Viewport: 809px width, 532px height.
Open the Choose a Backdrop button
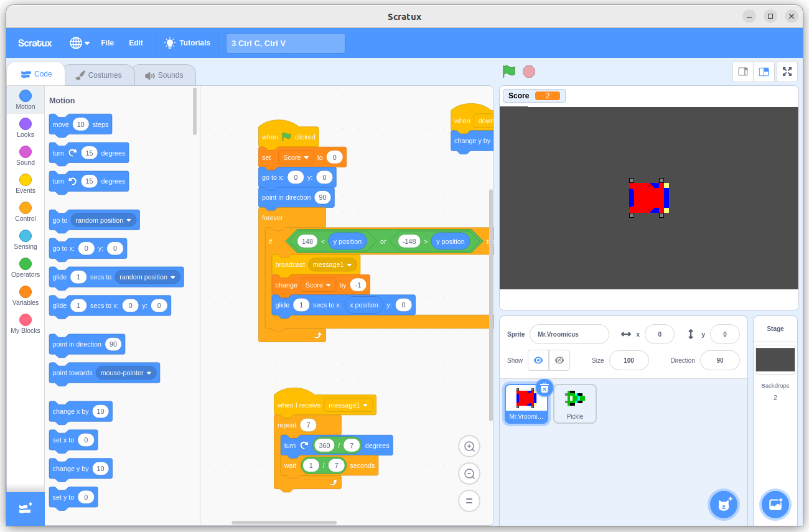point(775,504)
